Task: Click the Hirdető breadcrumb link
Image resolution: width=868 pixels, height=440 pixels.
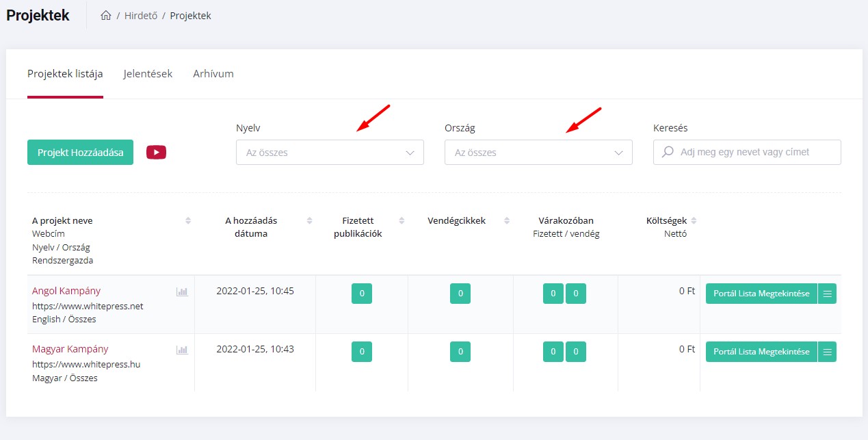Action: click(x=140, y=16)
